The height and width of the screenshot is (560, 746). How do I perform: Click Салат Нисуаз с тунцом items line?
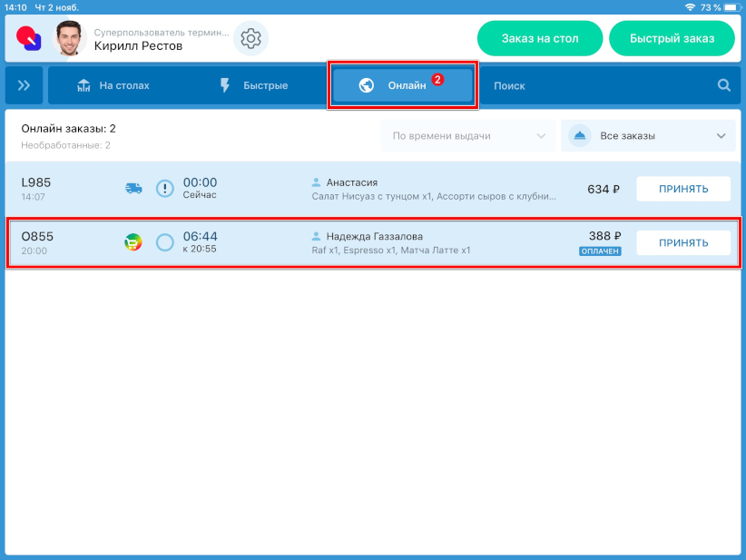(x=434, y=197)
